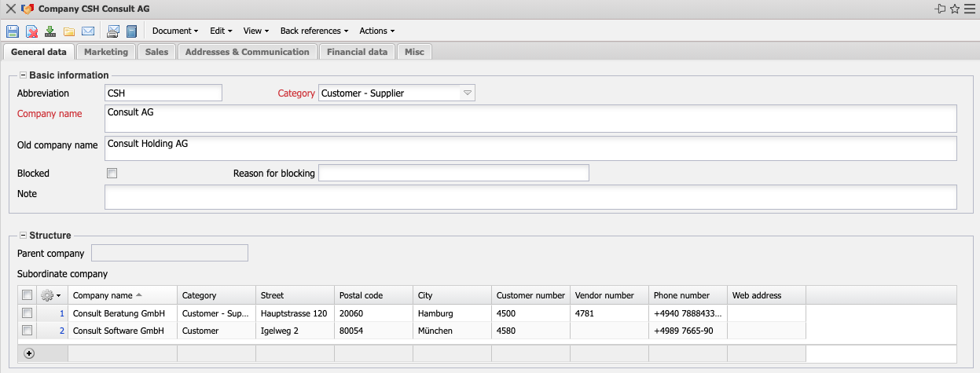Click the green download arrow toolbar icon
The height and width of the screenshot is (373, 980).
click(50, 31)
